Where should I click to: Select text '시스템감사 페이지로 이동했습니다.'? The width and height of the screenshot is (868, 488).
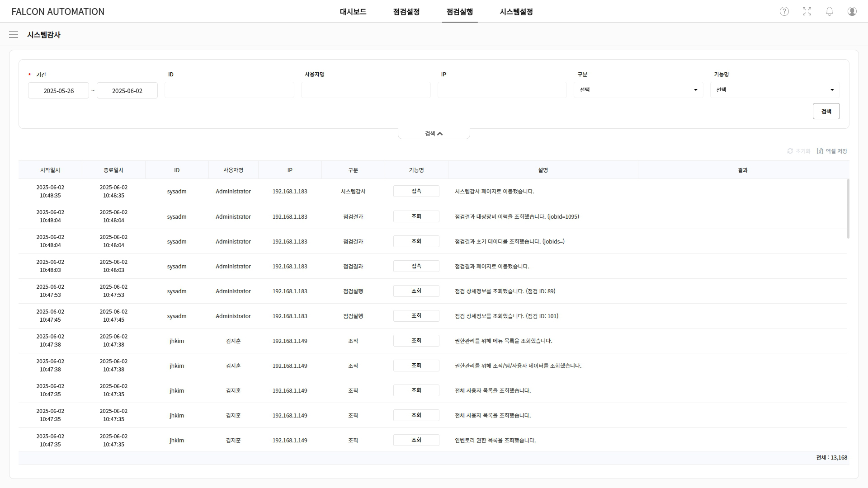coord(495,191)
